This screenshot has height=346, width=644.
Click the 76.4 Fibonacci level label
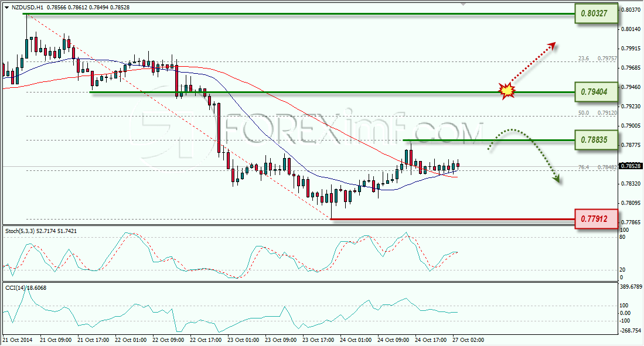pyautogui.click(x=584, y=167)
